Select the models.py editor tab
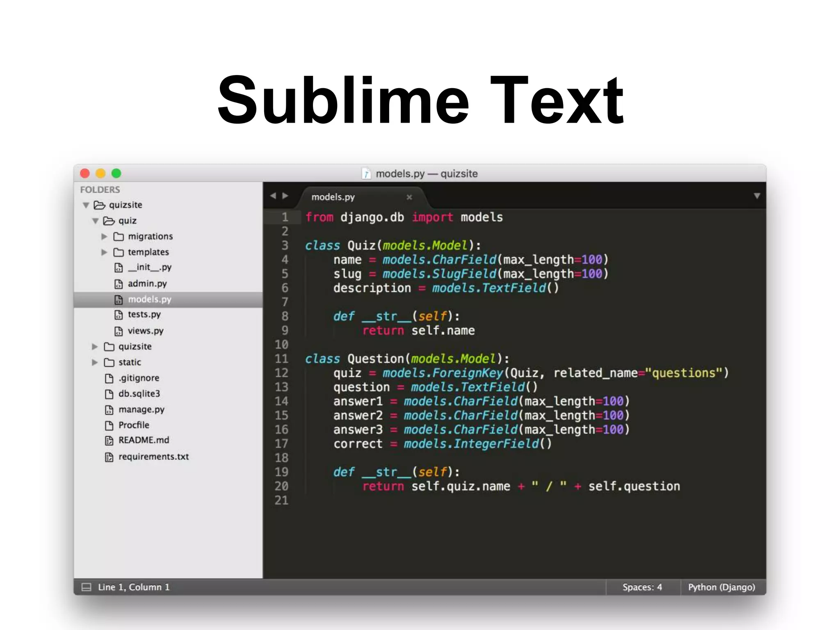Viewport: 840px width, 630px height. (363, 197)
